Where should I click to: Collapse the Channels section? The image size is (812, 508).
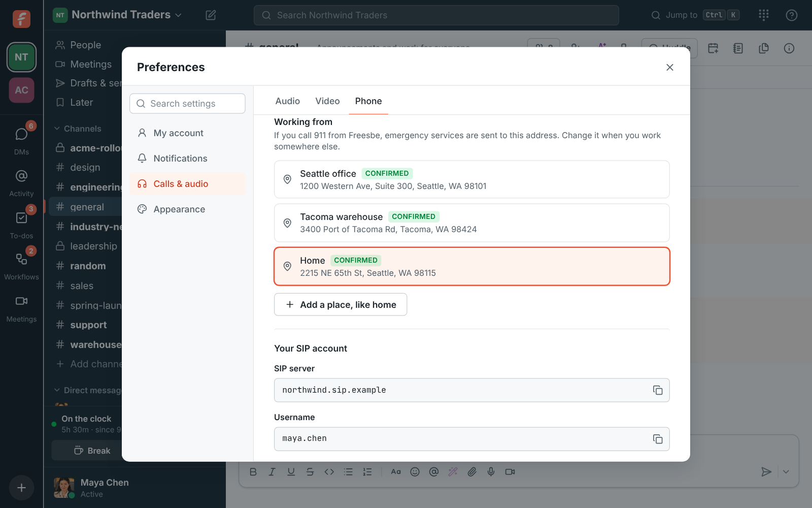click(x=78, y=129)
